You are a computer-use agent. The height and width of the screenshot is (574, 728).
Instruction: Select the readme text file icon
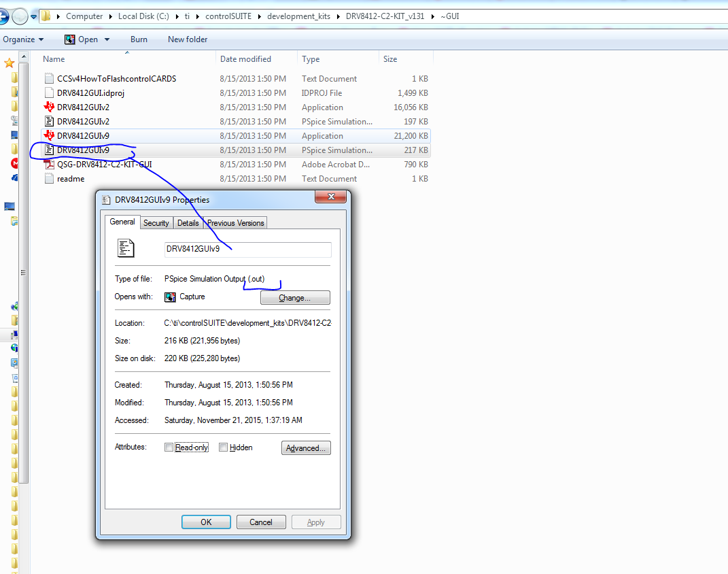click(x=49, y=179)
